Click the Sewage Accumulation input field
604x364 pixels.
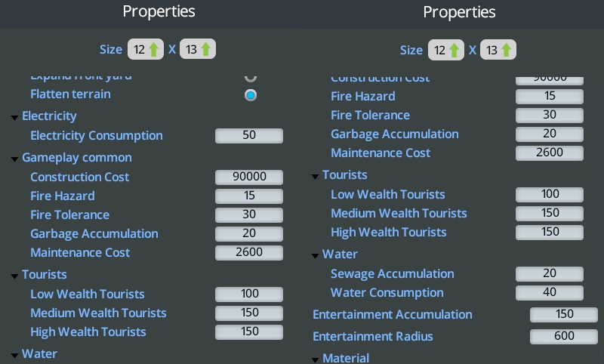point(550,274)
